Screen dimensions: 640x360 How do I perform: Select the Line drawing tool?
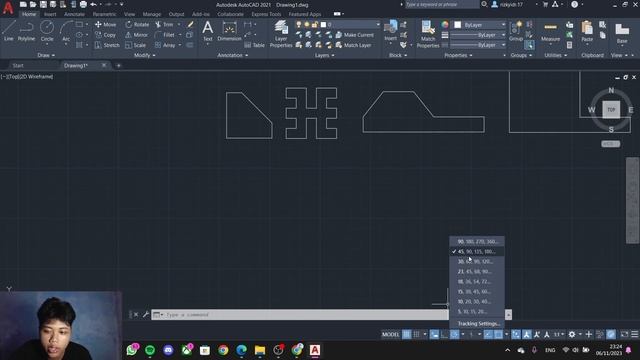[x=9, y=31]
